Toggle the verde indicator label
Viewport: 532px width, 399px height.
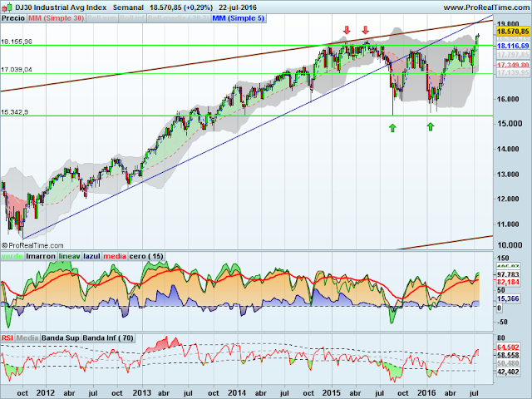(12, 256)
